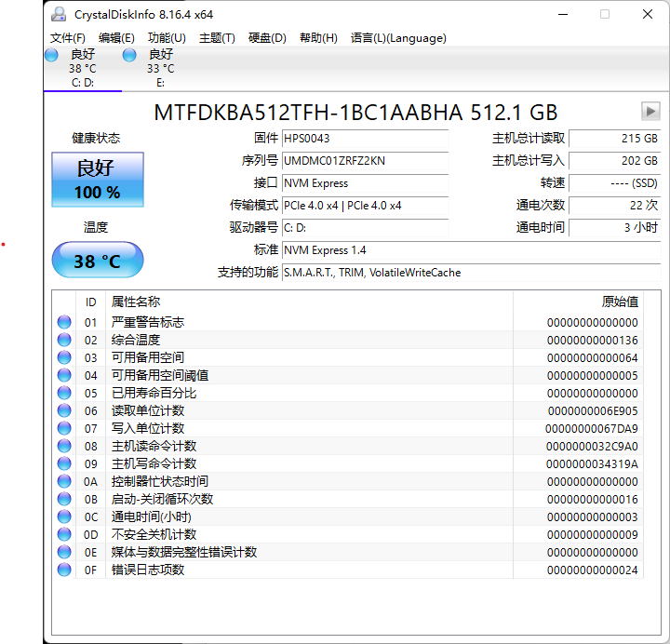Click raw value 0000000032C9A0
The height and width of the screenshot is (644, 670).
pyautogui.click(x=592, y=447)
